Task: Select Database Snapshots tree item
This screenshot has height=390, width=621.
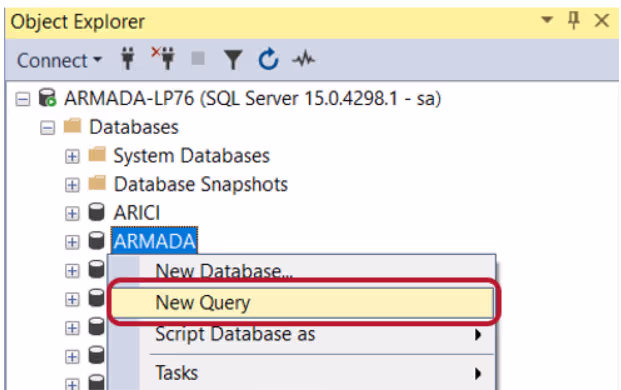Action: [200, 185]
